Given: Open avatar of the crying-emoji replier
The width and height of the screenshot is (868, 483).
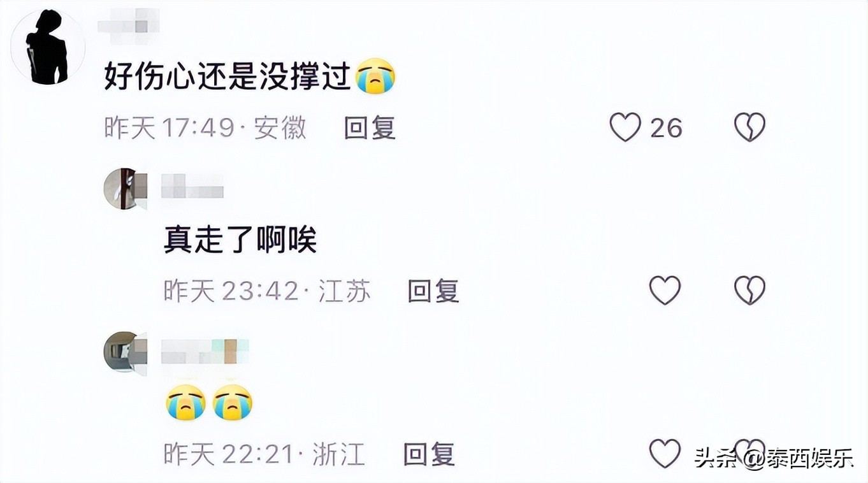Looking at the screenshot, I should click(126, 352).
